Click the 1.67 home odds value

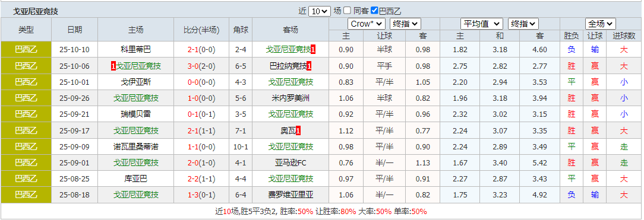coord(460,163)
